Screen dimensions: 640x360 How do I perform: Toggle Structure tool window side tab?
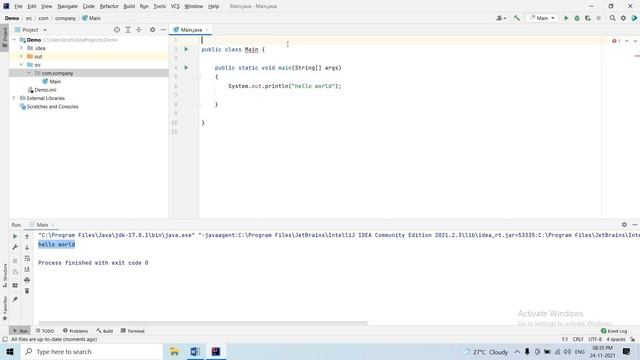4,276
